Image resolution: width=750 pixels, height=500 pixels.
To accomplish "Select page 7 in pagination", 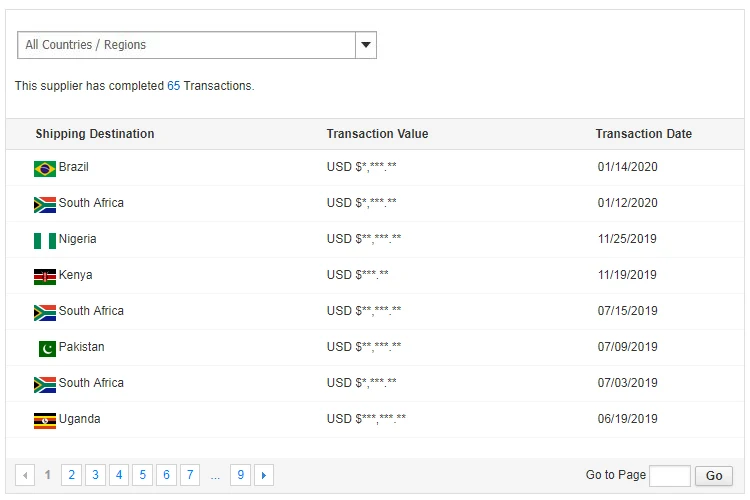I will 191,475.
